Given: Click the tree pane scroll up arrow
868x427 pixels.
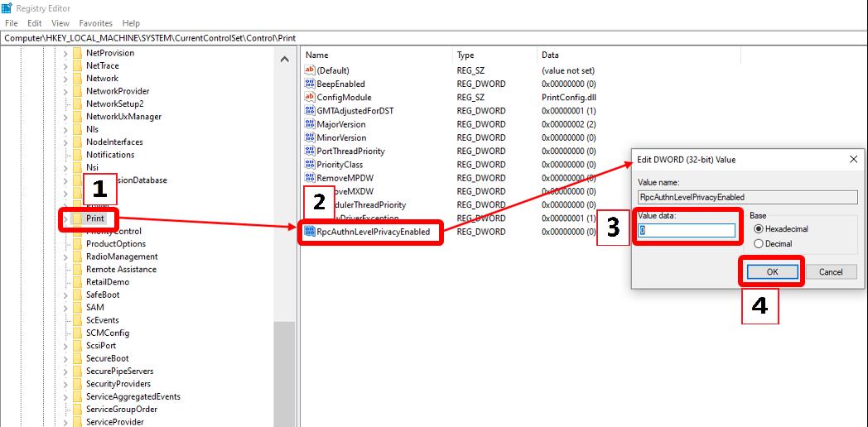Looking at the screenshot, I should (x=285, y=59).
